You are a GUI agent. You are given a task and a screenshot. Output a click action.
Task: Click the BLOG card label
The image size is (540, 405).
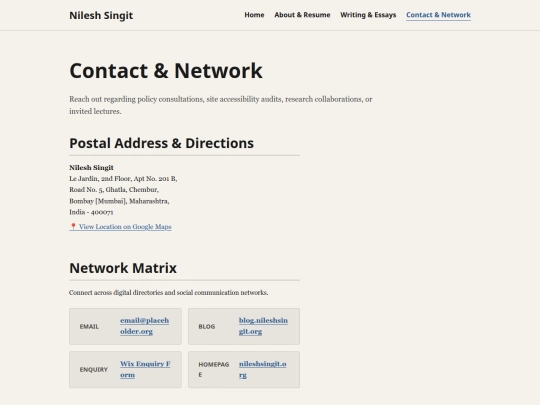coord(207,326)
